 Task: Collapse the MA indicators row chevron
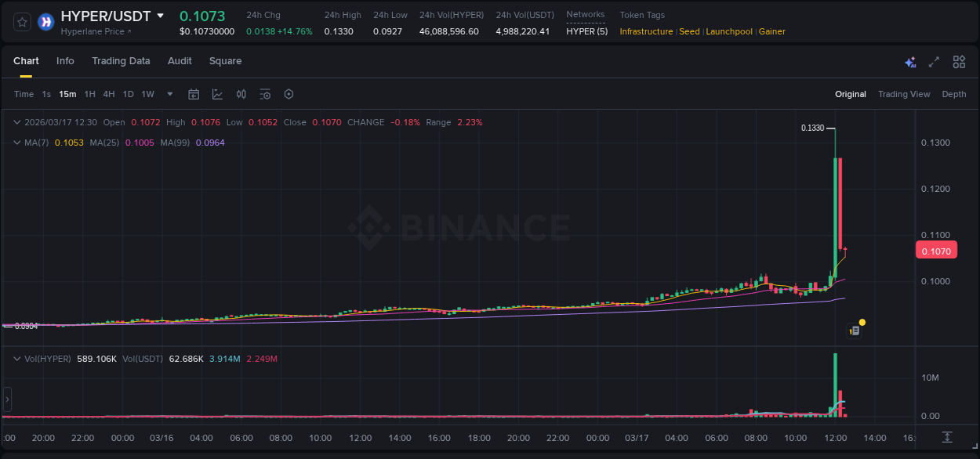coord(17,142)
